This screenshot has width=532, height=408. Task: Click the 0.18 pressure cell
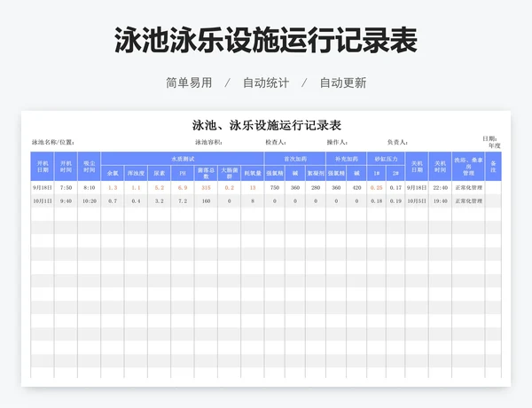tap(377, 201)
